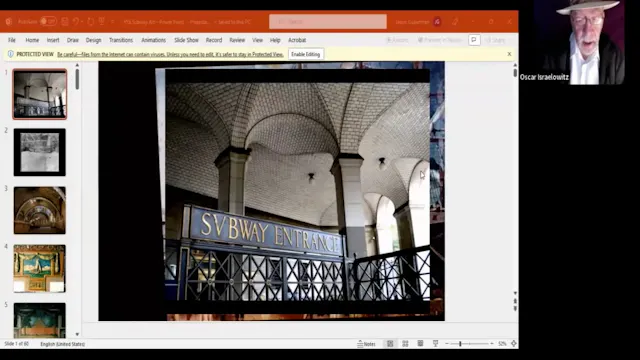640x360 pixels.
Task: Click thumbnail pane scroll down arrow
Action: 77,334
